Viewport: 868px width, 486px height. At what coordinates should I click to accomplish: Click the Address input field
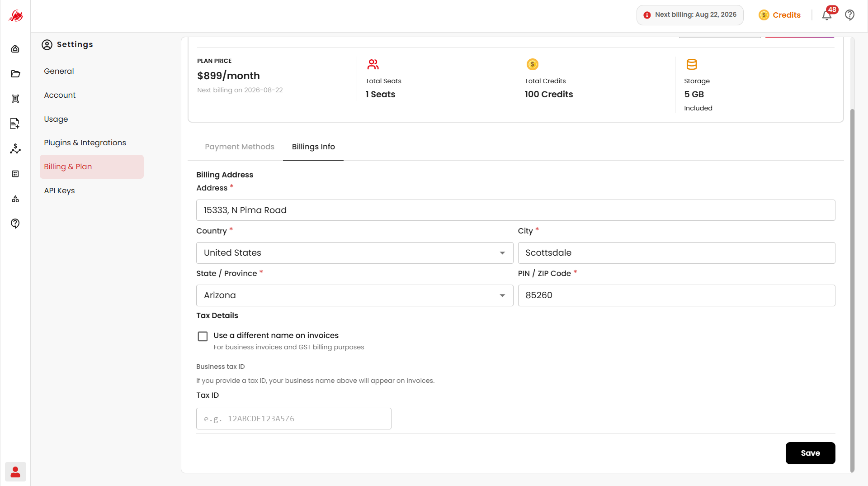pyautogui.click(x=515, y=210)
